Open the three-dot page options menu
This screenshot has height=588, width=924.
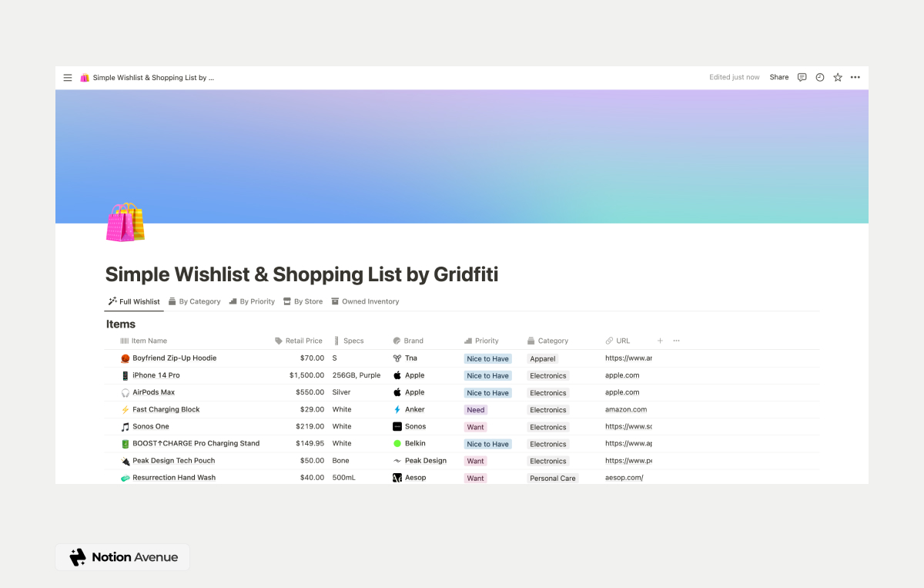tap(855, 77)
